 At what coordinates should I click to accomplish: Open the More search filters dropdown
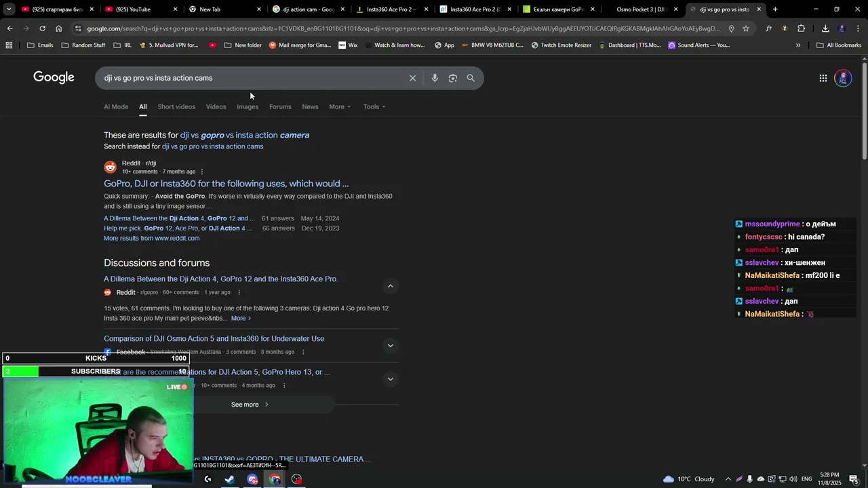click(340, 107)
